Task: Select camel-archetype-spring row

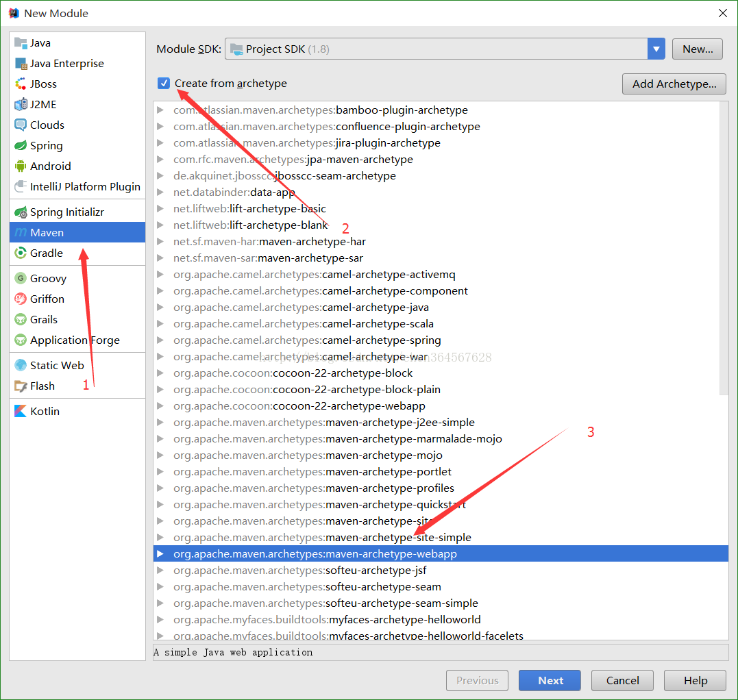Action: (441, 340)
